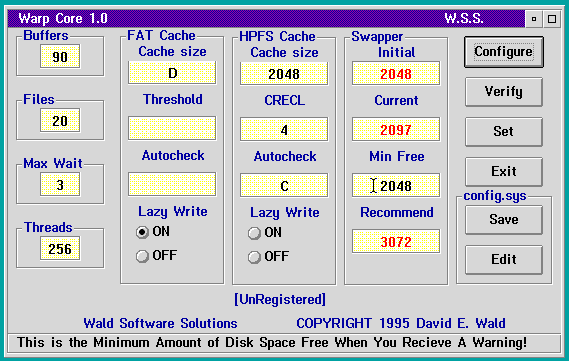The width and height of the screenshot is (569, 361).
Task: Select the Max Wait value field
Action: [60, 185]
